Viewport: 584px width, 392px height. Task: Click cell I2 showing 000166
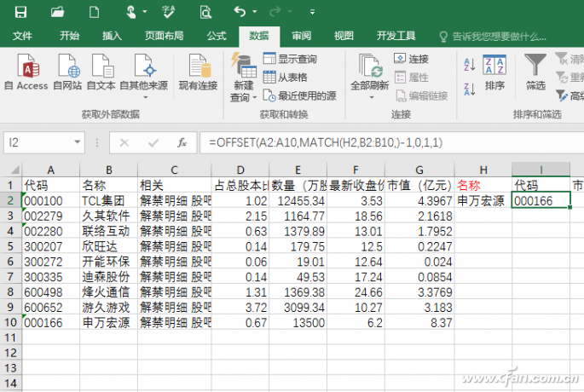coord(541,201)
